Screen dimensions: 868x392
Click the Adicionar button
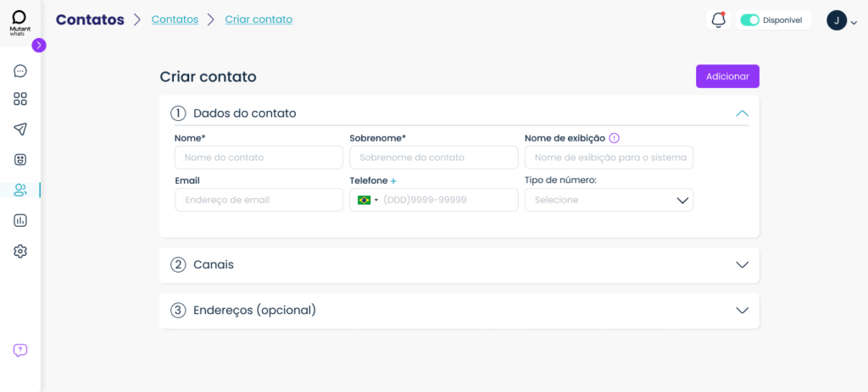click(727, 76)
